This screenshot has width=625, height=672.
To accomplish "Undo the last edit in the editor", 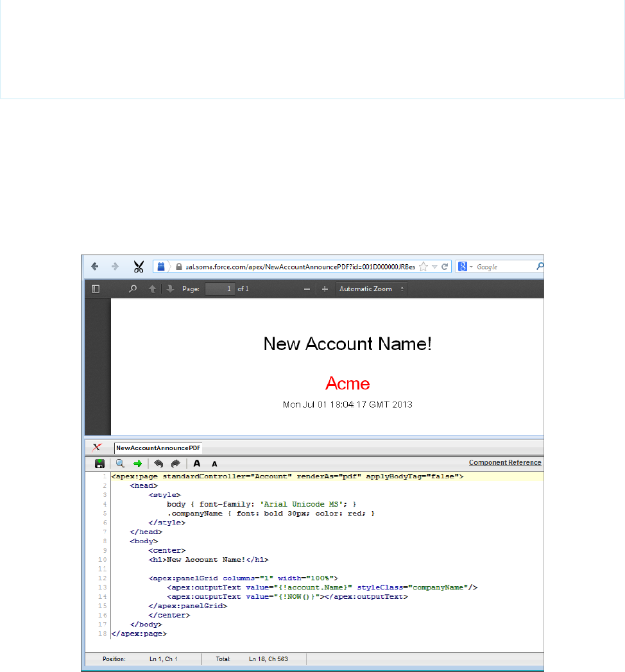I will coord(158,464).
